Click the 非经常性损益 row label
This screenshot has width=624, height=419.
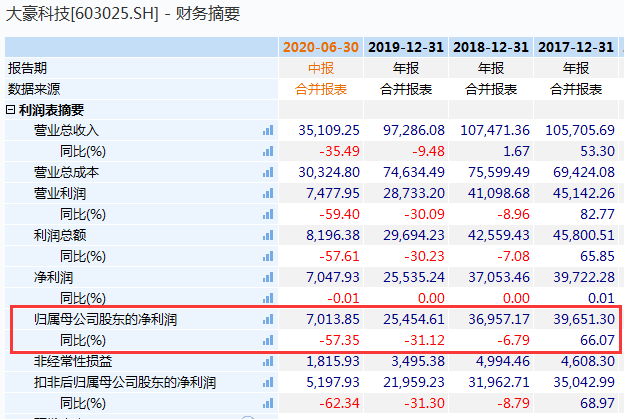pyautogui.click(x=73, y=361)
